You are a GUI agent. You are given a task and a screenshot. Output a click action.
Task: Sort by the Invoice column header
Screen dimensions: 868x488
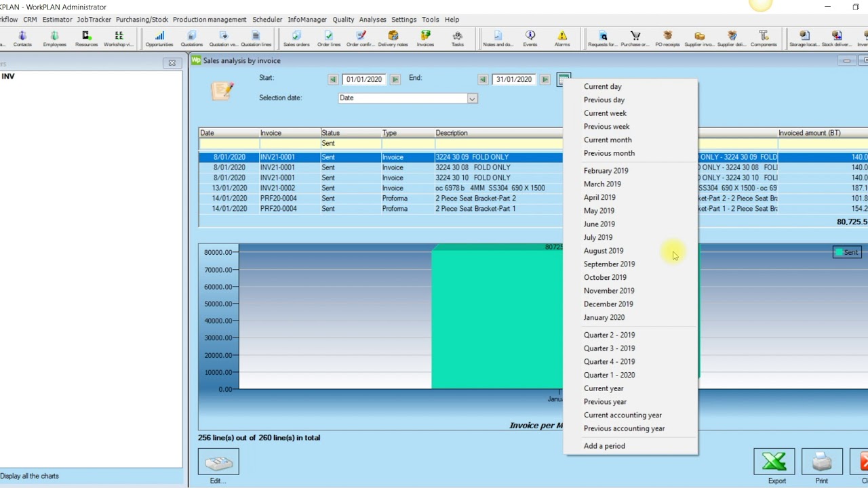[290, 133]
